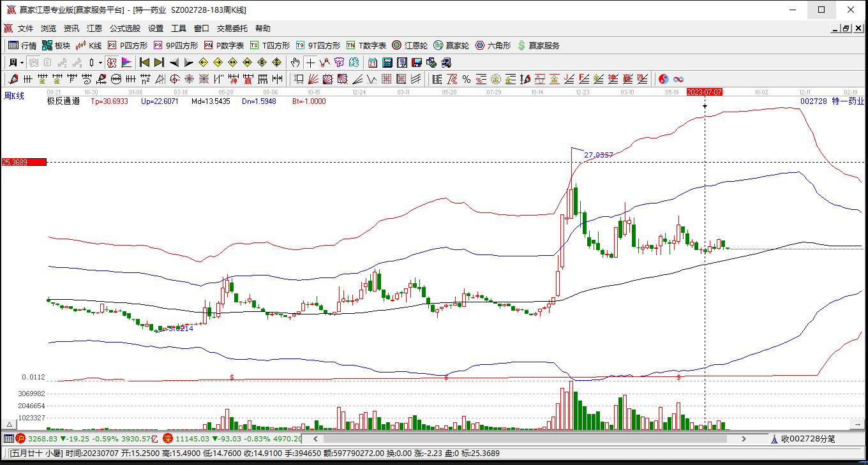Screen dimensions: 868x465
Task: Click the blue infinity loop icon
Action: (x=678, y=79)
